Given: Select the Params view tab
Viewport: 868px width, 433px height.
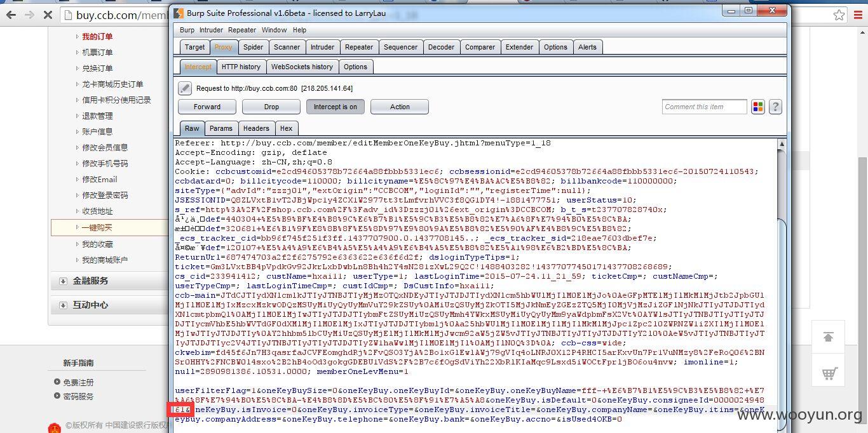Looking at the screenshot, I should tap(221, 128).
